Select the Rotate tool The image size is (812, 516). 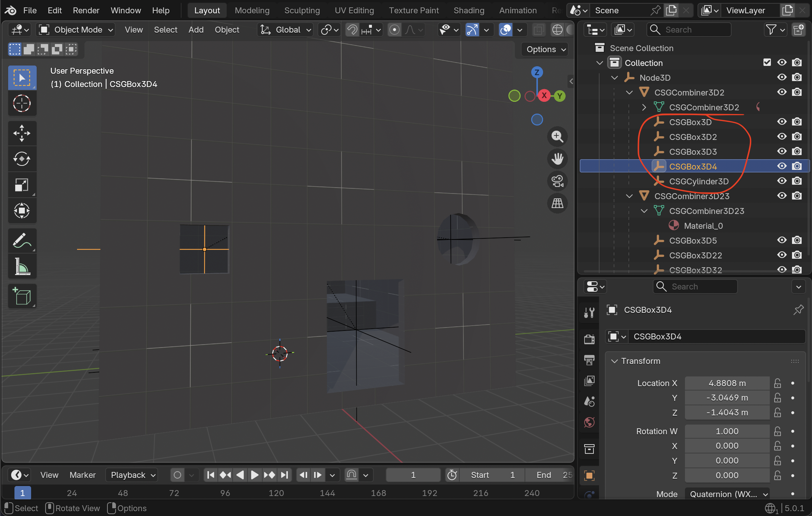click(22, 159)
